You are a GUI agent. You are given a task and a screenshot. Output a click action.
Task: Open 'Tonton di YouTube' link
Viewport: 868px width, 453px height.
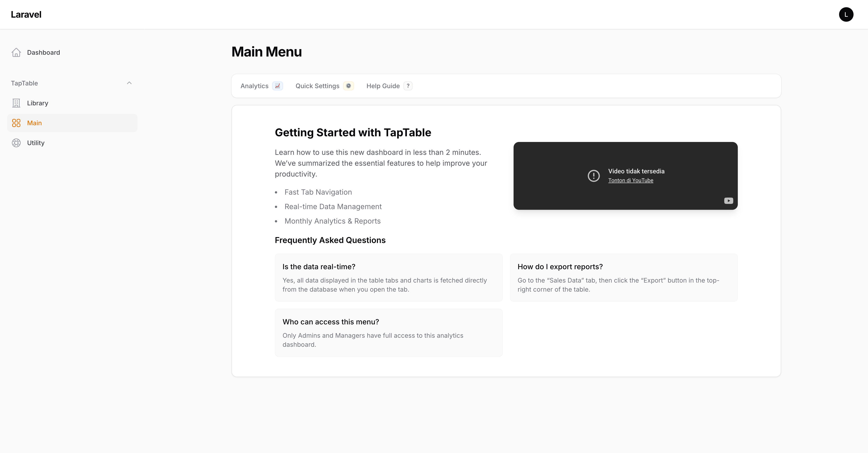[631, 180]
